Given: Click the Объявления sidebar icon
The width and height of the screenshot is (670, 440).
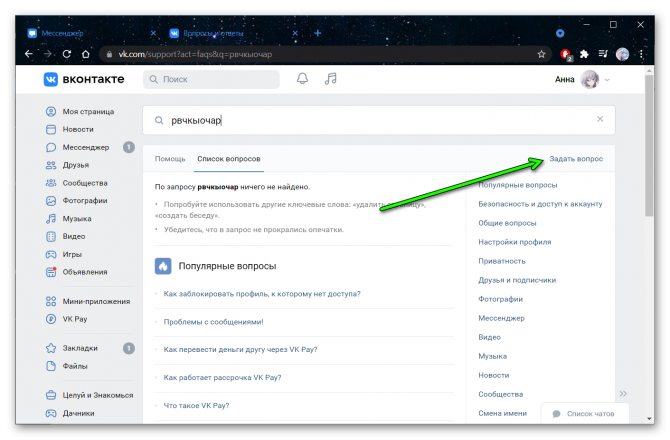Looking at the screenshot, I should click(x=51, y=272).
